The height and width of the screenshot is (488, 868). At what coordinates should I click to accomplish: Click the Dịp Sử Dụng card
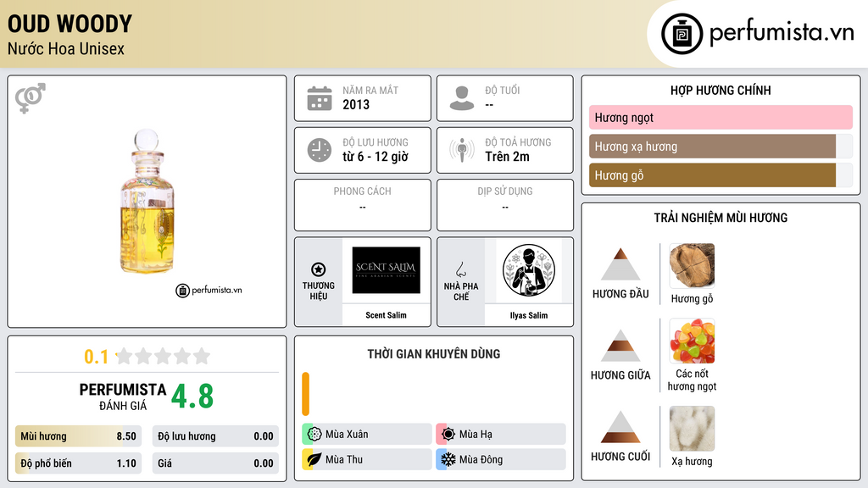505,205
